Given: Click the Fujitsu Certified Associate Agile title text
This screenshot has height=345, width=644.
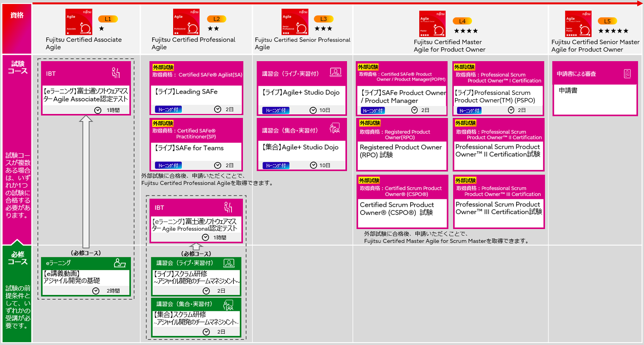Looking at the screenshot, I should (x=83, y=43).
